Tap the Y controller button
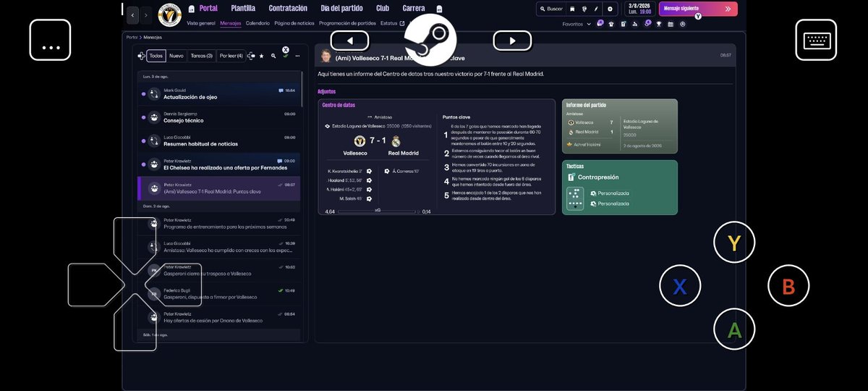The image size is (868, 391). tap(734, 243)
